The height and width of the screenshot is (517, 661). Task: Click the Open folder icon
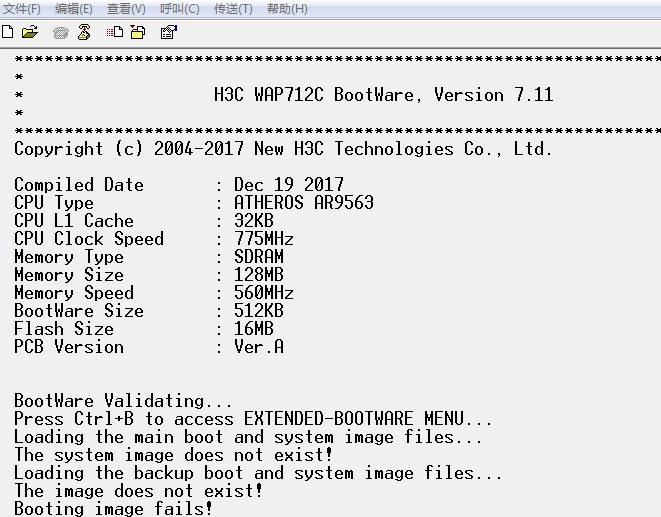30,32
